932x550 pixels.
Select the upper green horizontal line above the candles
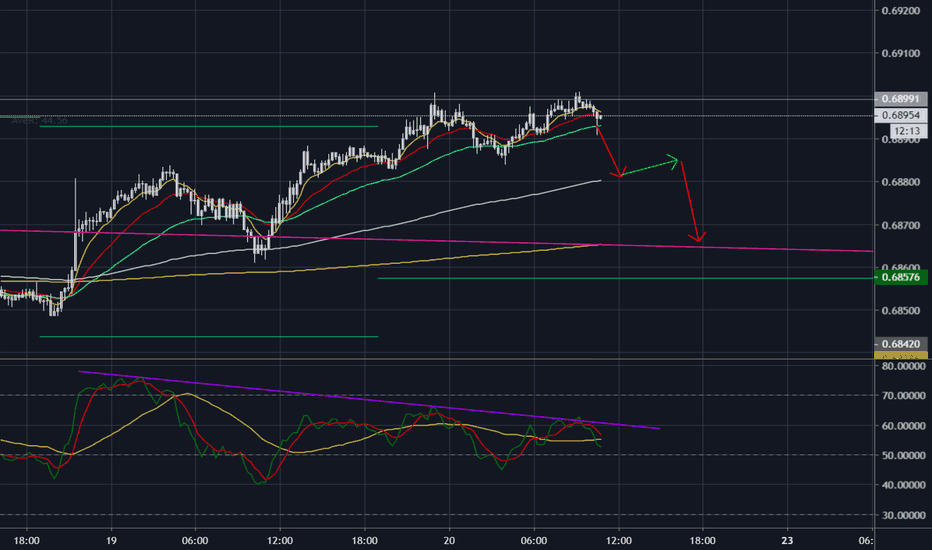(200, 127)
